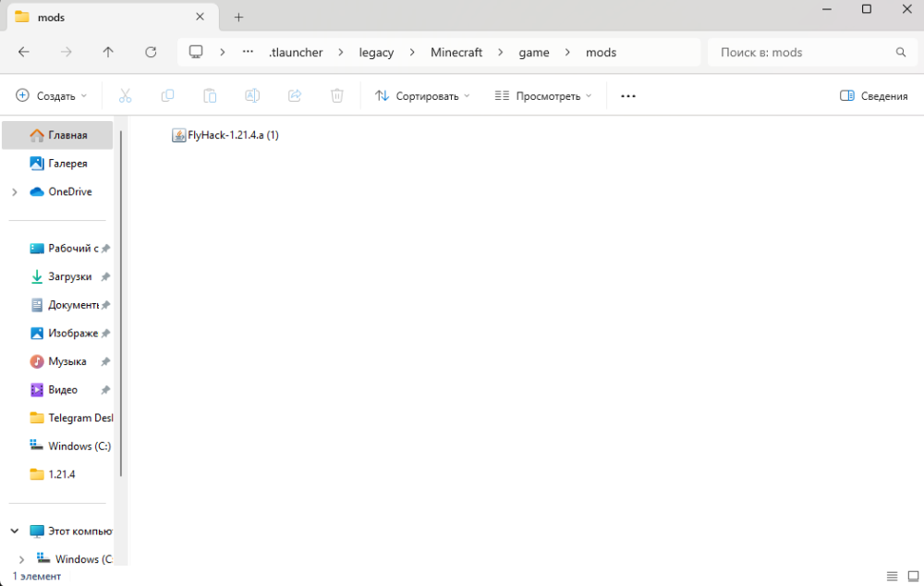Expand chevron after Minecraft breadcrumb
Image resolution: width=924 pixels, height=586 pixels.
[500, 53]
